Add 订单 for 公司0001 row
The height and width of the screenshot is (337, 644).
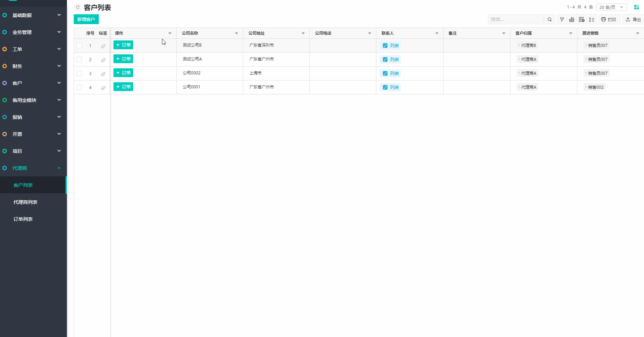click(x=123, y=87)
